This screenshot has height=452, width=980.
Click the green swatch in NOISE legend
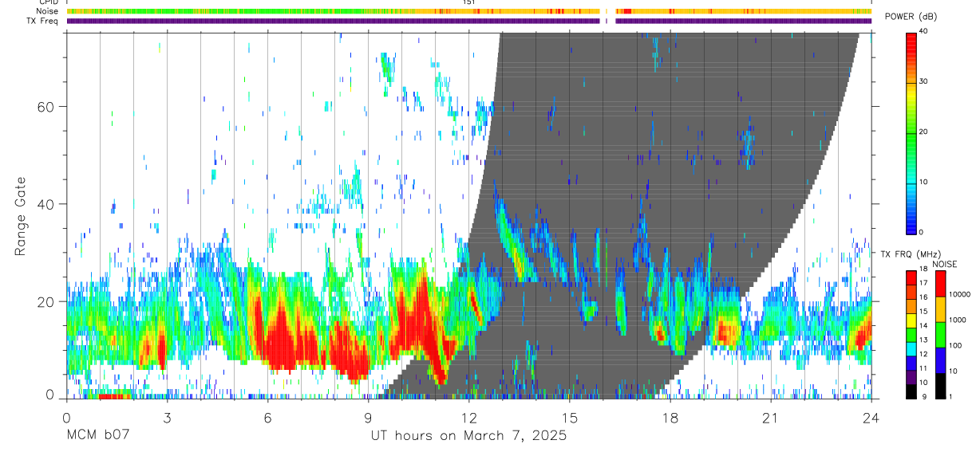[941, 335]
